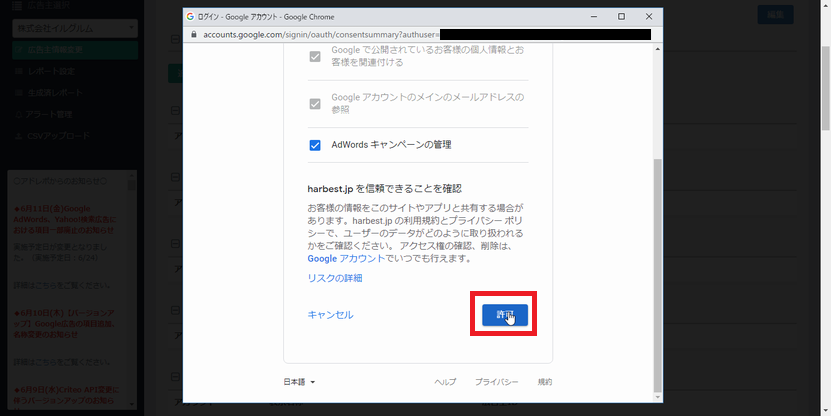Select 広告主情報変更 in background sidebar
The image size is (831, 416).
coord(75,50)
